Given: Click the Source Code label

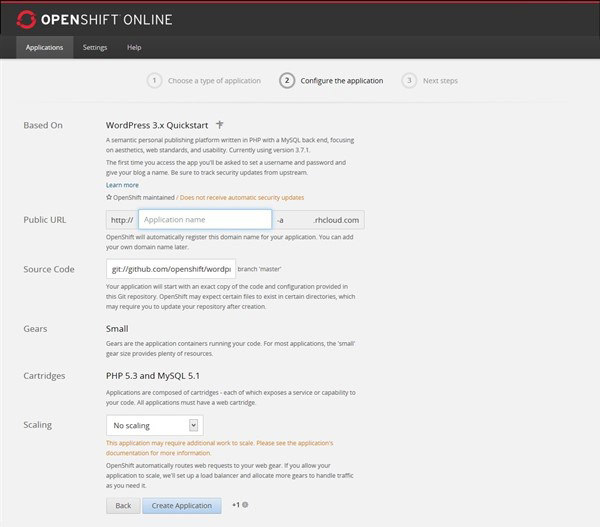Looking at the screenshot, I should 49,269.
